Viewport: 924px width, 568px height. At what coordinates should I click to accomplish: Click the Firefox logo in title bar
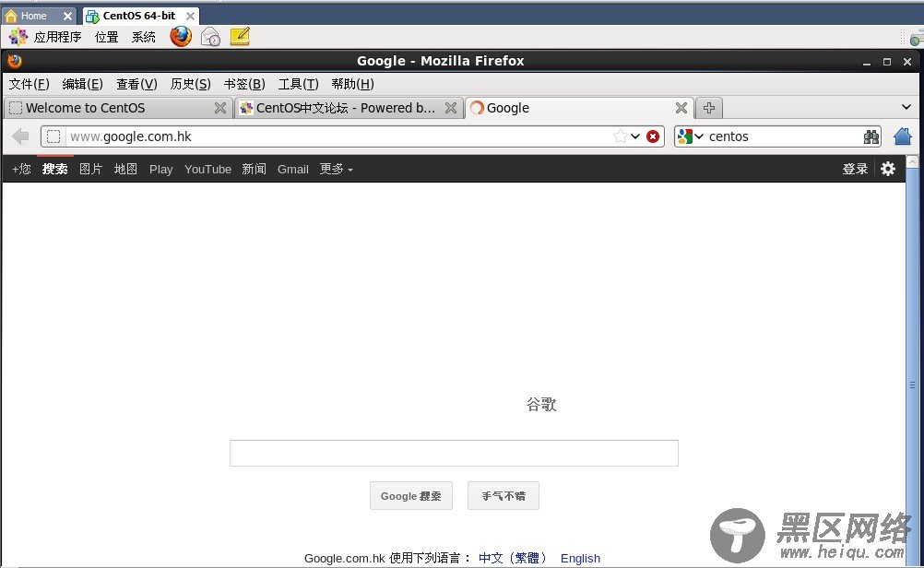[x=15, y=61]
